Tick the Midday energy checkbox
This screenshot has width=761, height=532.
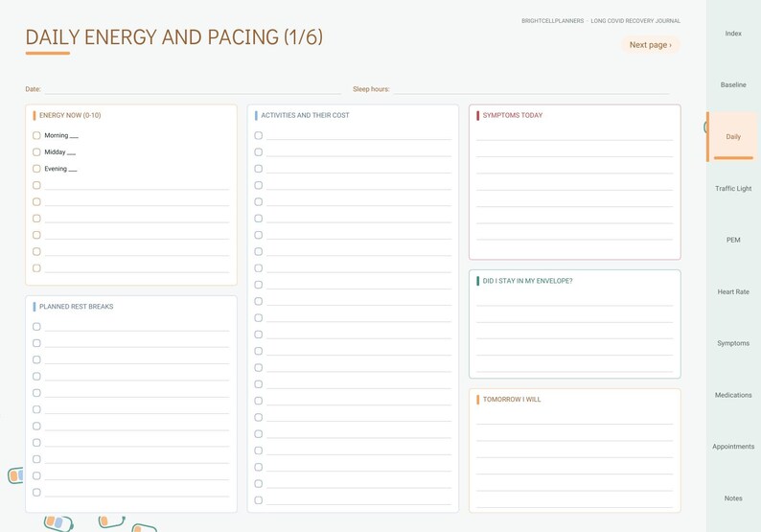pos(36,151)
